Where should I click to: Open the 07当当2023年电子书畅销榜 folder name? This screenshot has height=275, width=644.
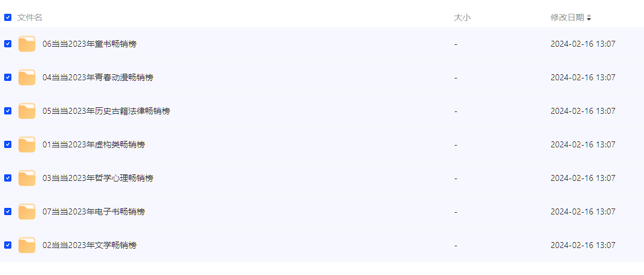point(93,211)
